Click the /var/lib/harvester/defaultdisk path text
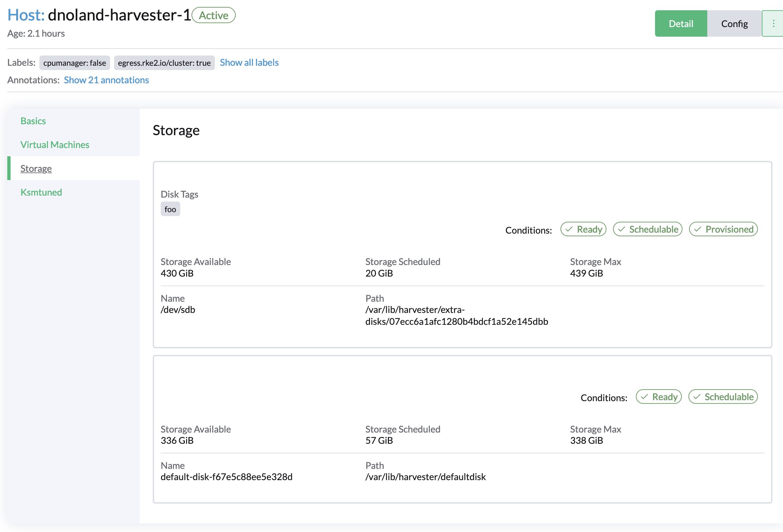 [426, 476]
